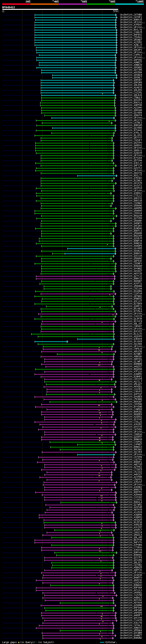Click the cyan alignment bar for UniRef100_B9ILT7

pos(97,175)
